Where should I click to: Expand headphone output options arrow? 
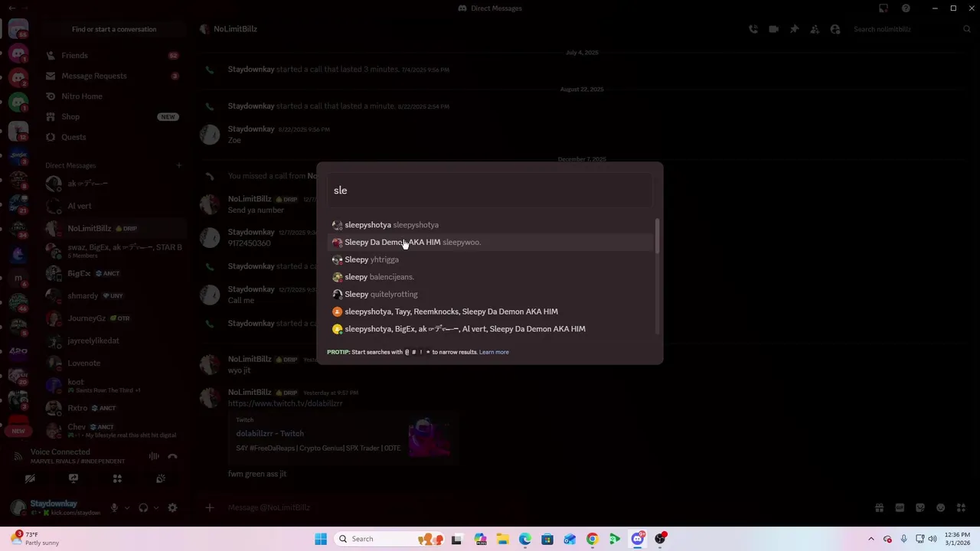point(155,507)
